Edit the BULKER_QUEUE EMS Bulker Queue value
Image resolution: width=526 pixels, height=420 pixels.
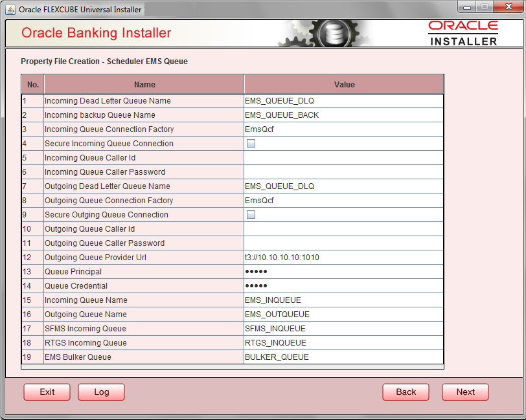coord(343,357)
